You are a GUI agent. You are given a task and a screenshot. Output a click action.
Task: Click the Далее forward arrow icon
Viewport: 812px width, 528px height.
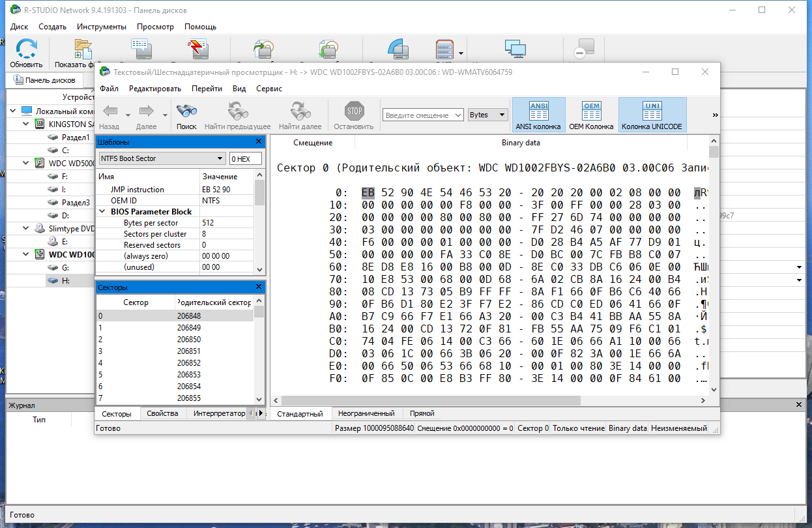point(146,111)
